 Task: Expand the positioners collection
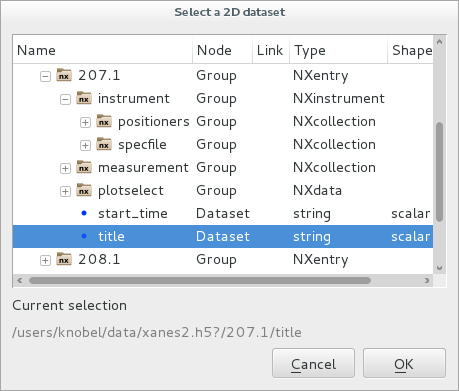85,123
